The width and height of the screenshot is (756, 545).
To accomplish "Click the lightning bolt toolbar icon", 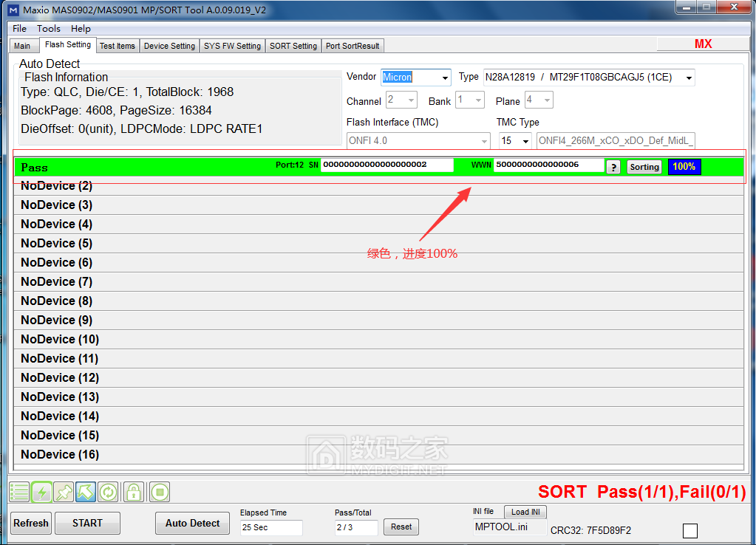I will pos(42,492).
